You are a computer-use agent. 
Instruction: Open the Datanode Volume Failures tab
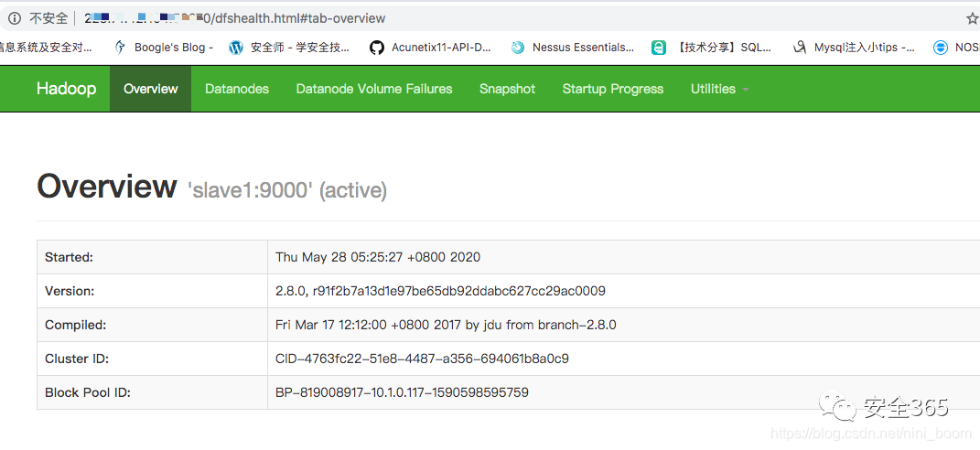374,89
